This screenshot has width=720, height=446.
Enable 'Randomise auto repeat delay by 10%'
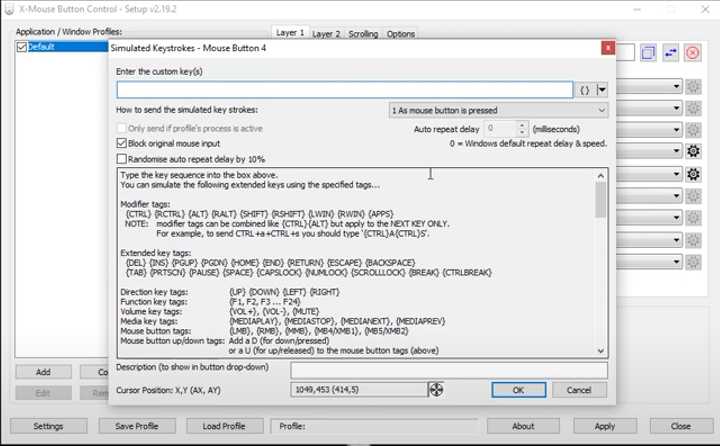121,159
